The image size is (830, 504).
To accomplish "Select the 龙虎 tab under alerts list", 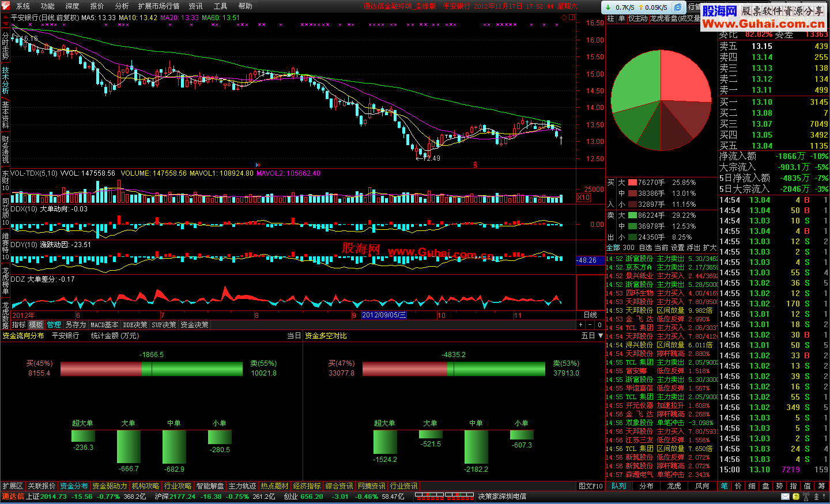I will click(x=674, y=486).
